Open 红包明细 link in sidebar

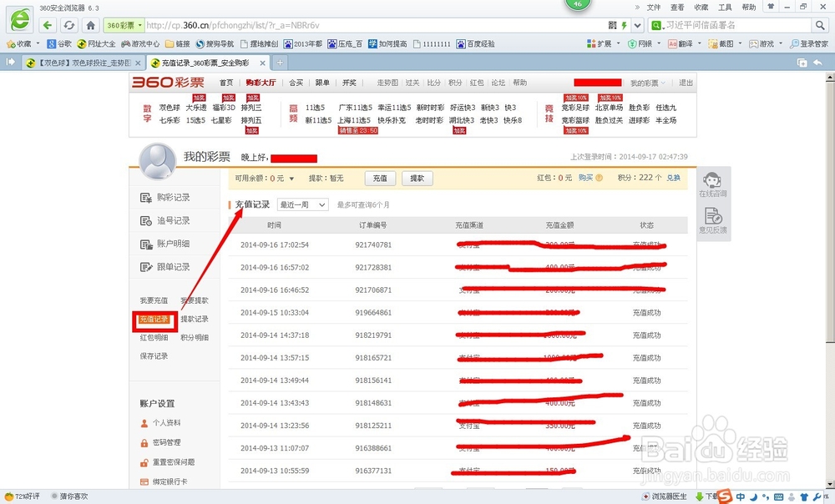[154, 337]
